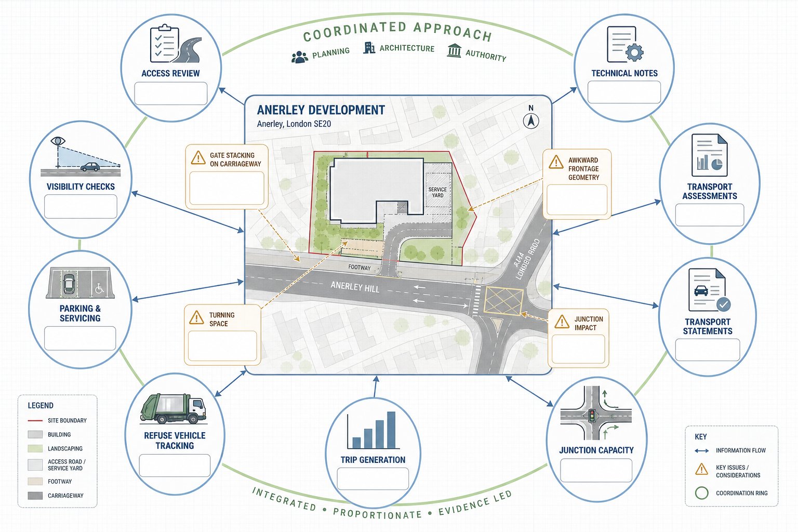Click the 'Integrated' text on bottom ring

click(284, 499)
